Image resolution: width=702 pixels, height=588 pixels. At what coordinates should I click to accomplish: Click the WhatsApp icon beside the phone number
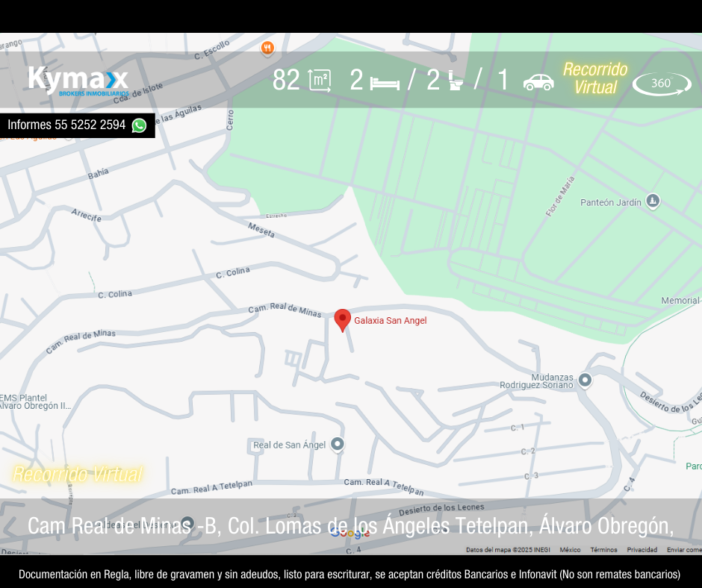(139, 125)
